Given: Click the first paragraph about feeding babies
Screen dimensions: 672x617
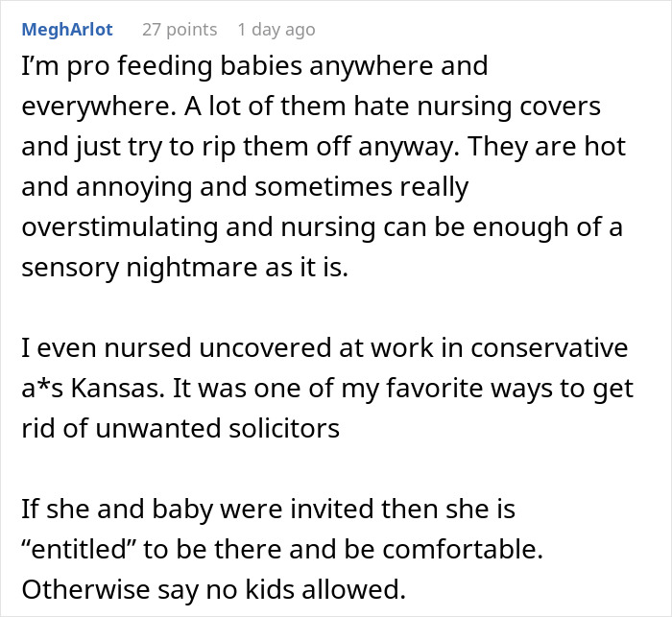Looking at the screenshot, I should pos(324,166).
